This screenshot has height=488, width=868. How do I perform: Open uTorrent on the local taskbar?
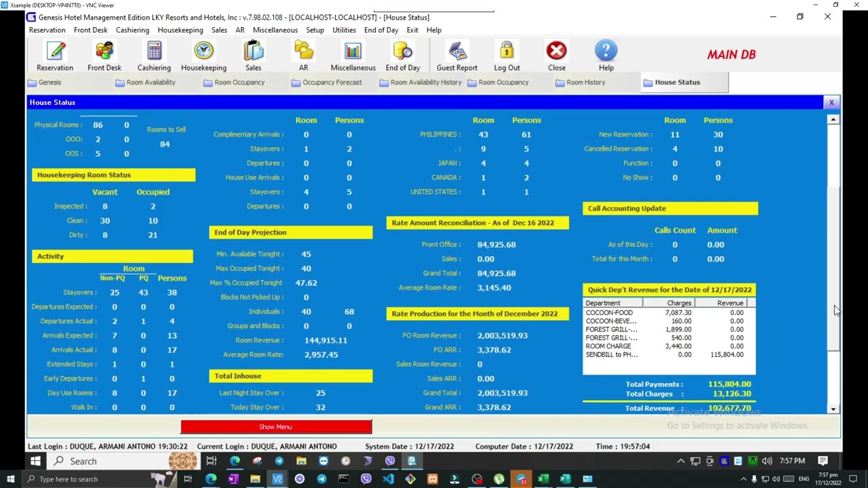pyautogui.click(x=499, y=479)
